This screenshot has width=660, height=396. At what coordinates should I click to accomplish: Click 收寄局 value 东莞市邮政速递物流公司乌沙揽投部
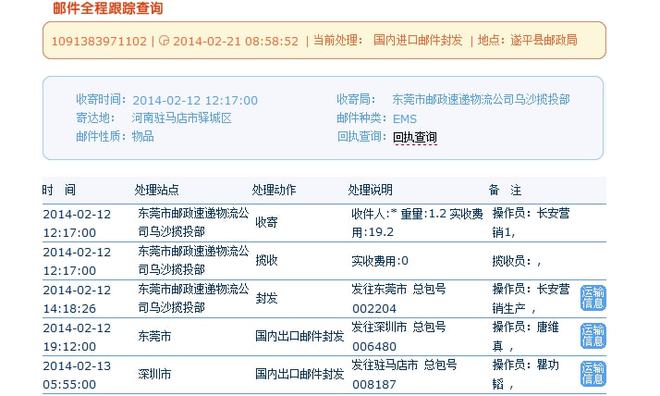[x=481, y=99]
